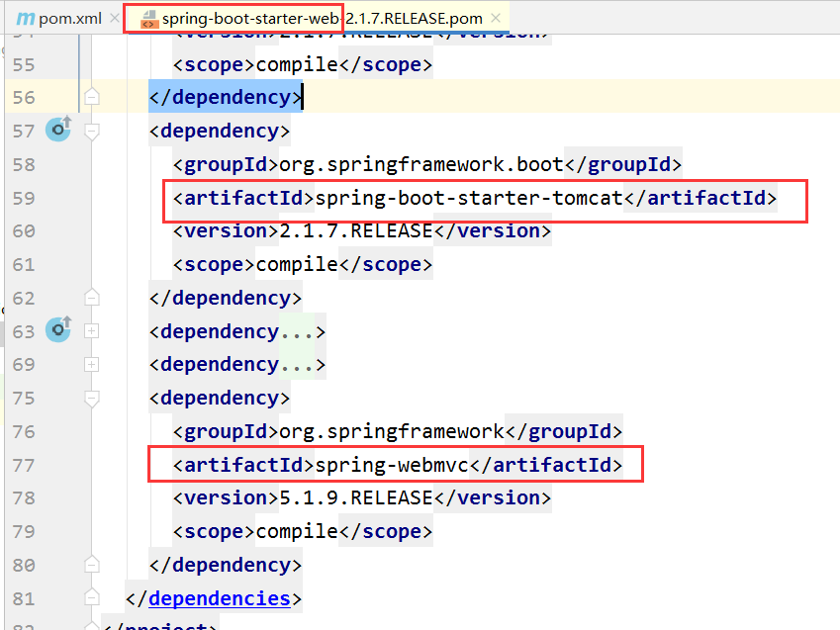Collapse the dependency block starting at line 57
The width and height of the screenshot is (840, 630).
(x=92, y=132)
